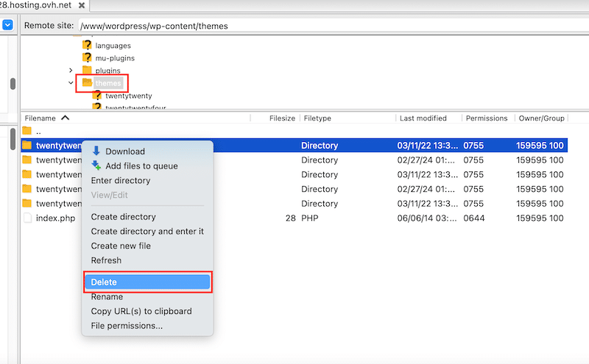Select Rename in the context menu

(107, 297)
